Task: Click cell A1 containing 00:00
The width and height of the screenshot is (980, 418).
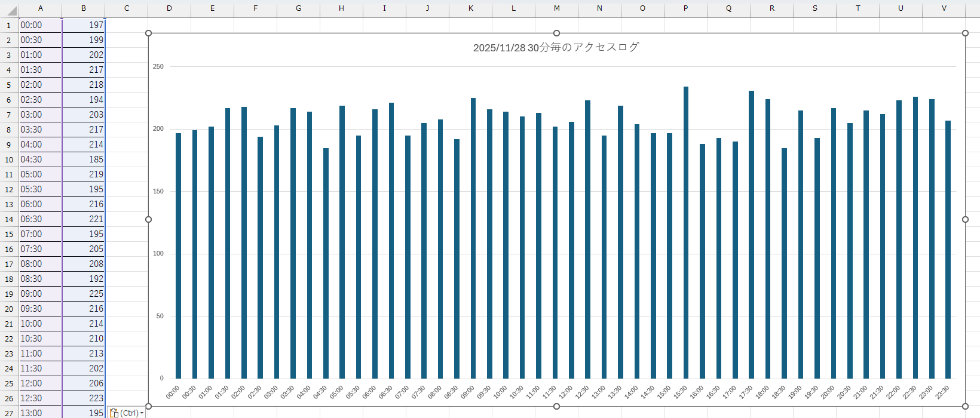Action: pyautogui.click(x=40, y=25)
